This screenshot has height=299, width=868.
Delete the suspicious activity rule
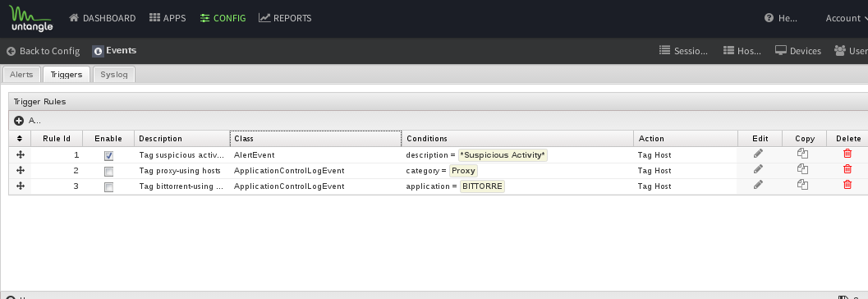pos(847,154)
